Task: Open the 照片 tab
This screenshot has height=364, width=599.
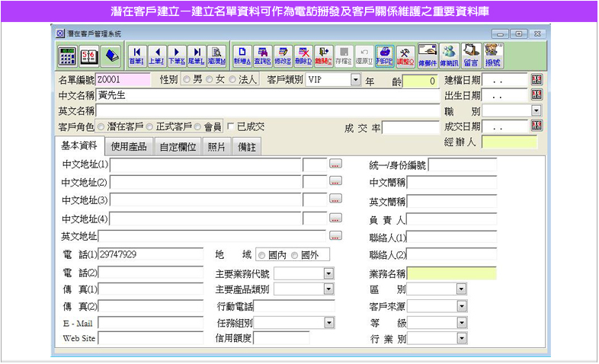Action: tap(216, 146)
